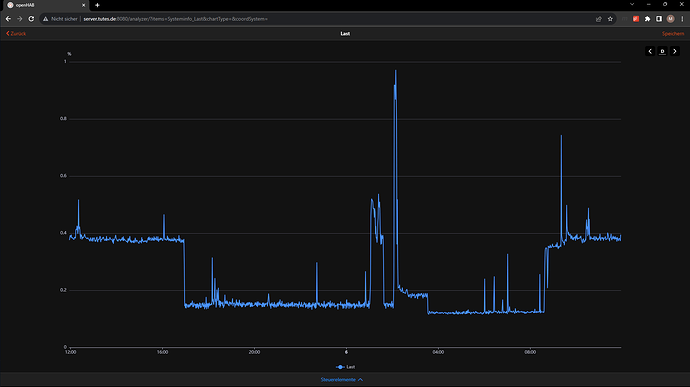
Task: Click the 0.4 y-axis label
Action: [x=63, y=233]
